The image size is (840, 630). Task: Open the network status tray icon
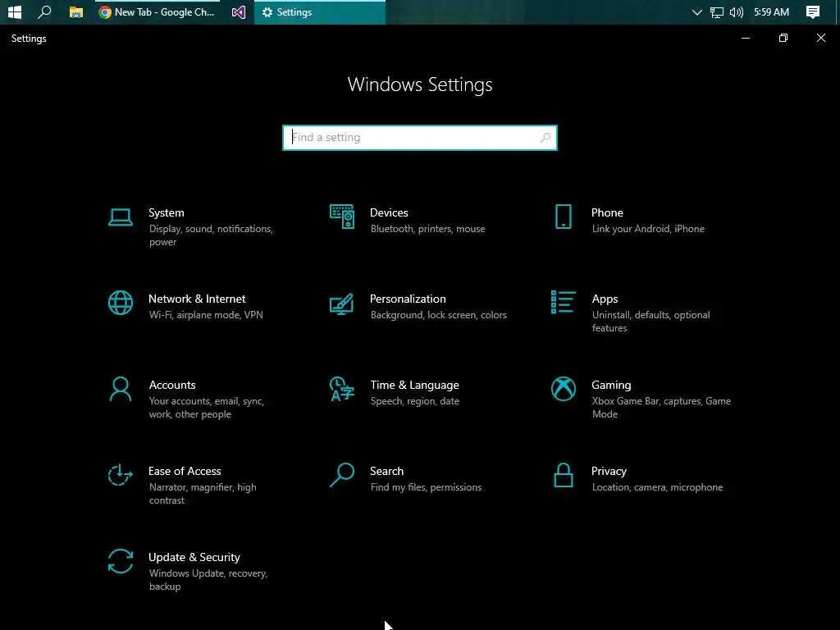point(716,11)
